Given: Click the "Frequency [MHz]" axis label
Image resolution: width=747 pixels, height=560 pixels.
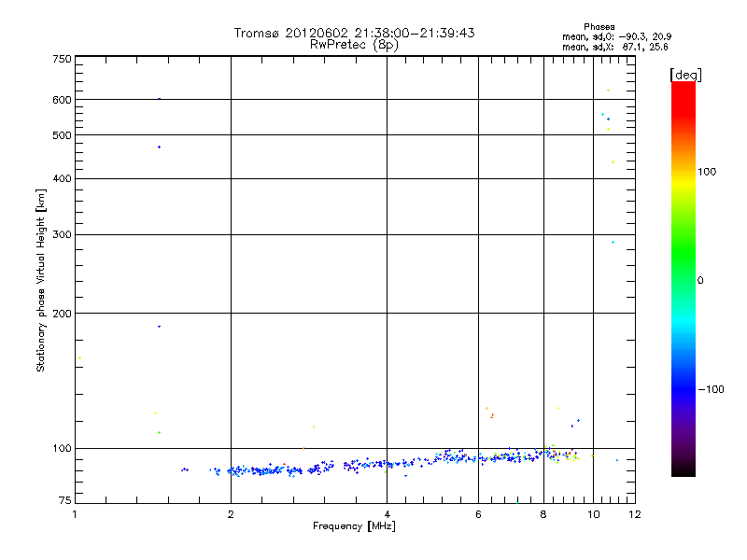Looking at the screenshot, I should (x=354, y=526).
